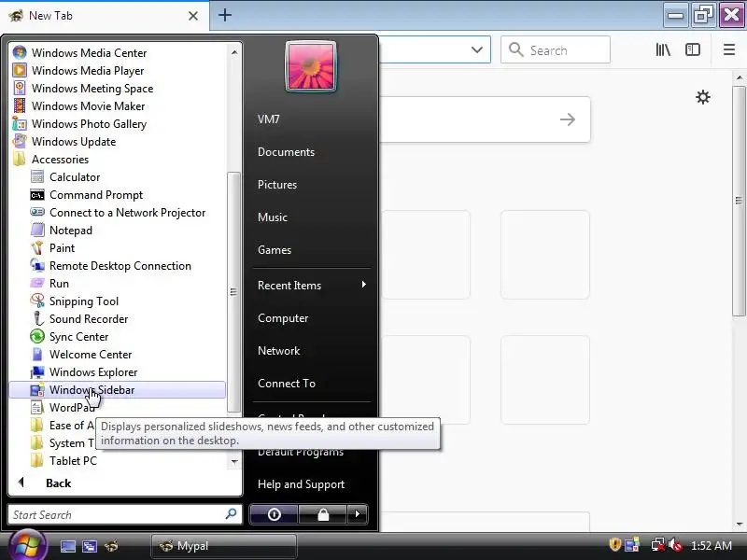The image size is (747, 560).
Task: Click the security shield tray icon
Action: (x=615, y=544)
